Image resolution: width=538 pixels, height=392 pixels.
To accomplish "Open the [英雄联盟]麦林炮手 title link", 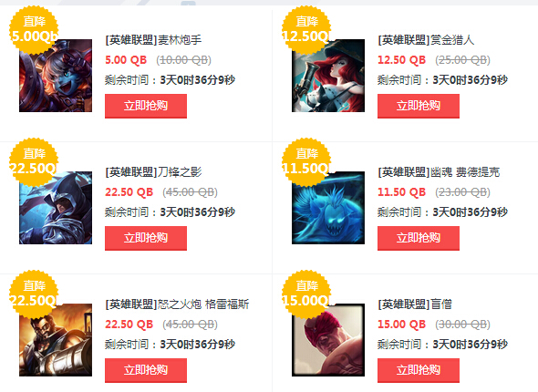I will [x=153, y=40].
